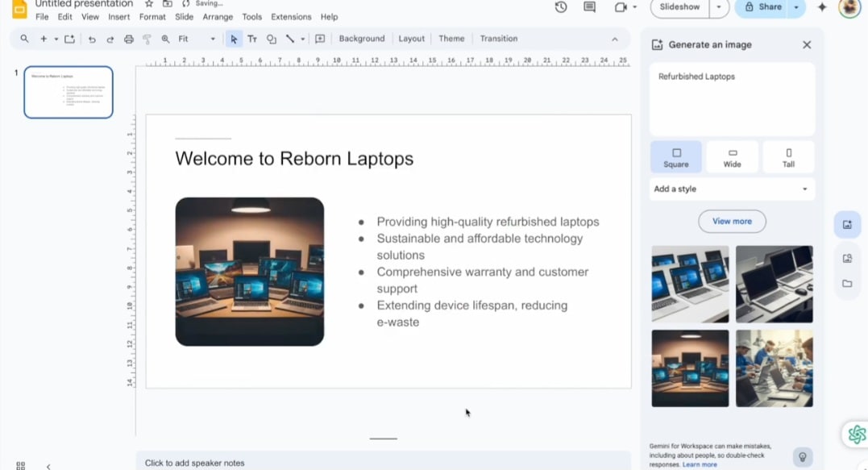
Task: Click the image search side-panel icon
Action: (x=847, y=259)
